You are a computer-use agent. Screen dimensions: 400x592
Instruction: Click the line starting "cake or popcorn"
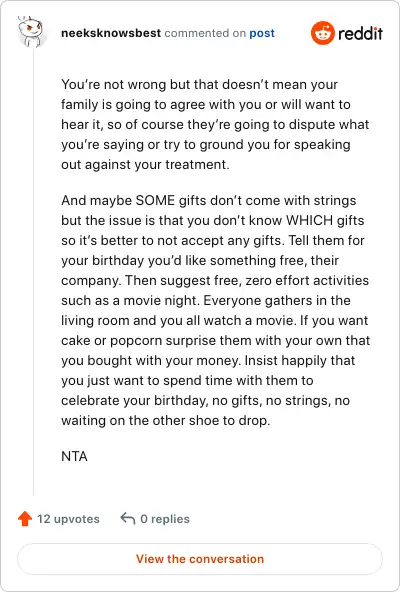tap(216, 341)
